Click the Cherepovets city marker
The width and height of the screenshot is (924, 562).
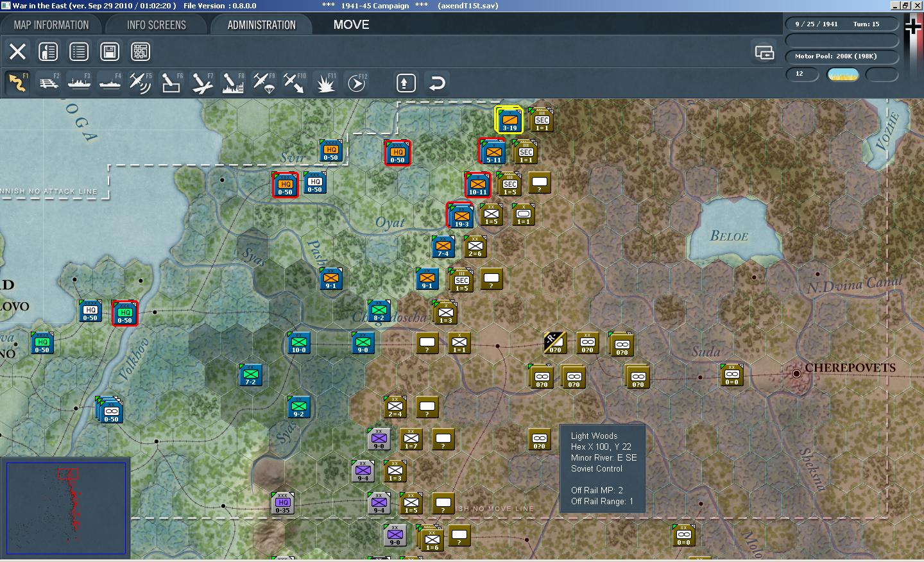pyautogui.click(x=796, y=373)
